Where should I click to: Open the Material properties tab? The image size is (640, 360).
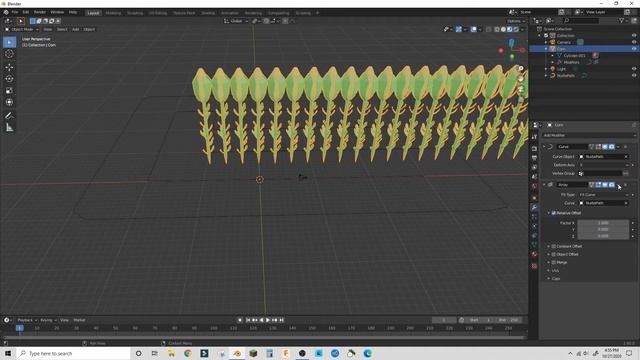(534, 254)
